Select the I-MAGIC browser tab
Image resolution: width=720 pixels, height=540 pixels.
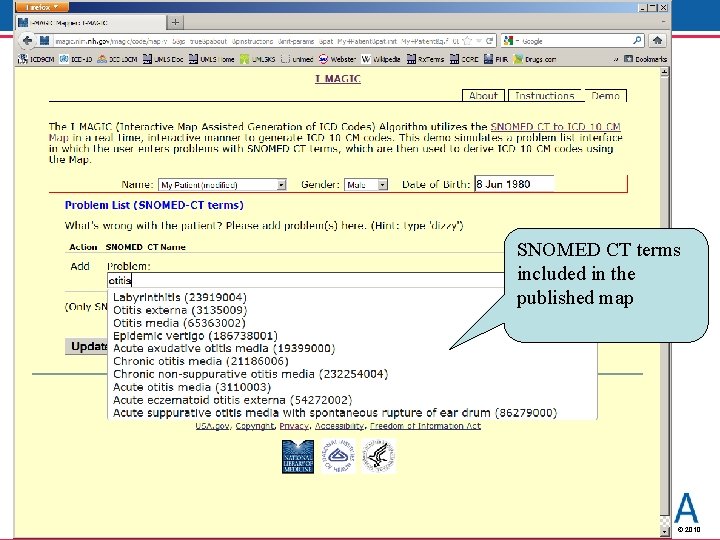click(91, 22)
